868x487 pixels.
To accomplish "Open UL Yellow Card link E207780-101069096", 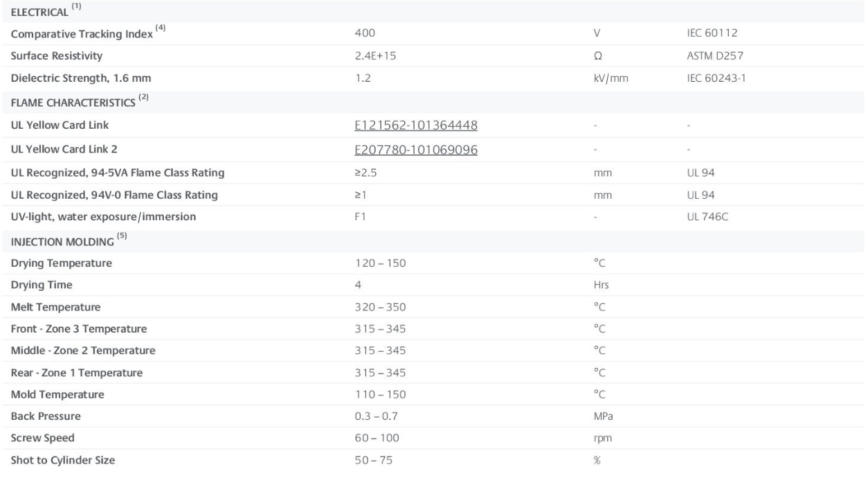I will (x=415, y=150).
